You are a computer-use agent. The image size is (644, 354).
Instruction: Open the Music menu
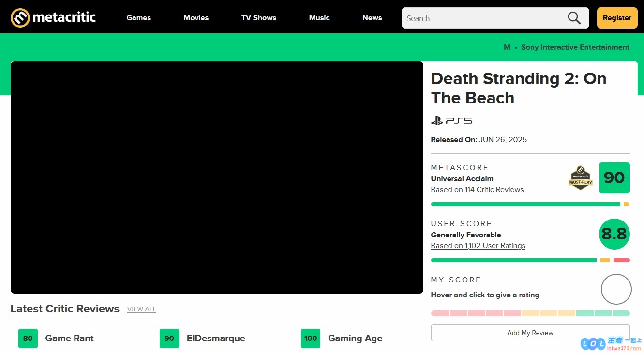point(319,18)
